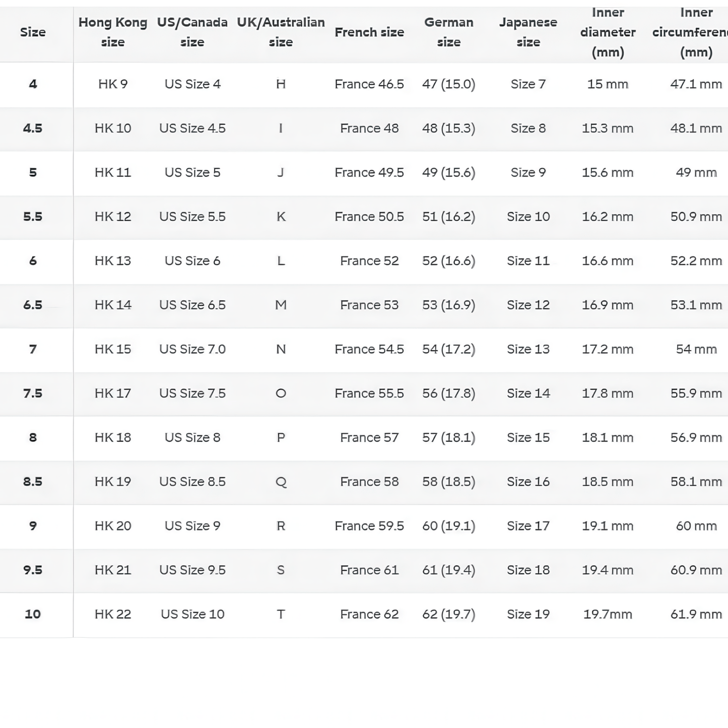Select the UK size letter Q cell

(281, 482)
